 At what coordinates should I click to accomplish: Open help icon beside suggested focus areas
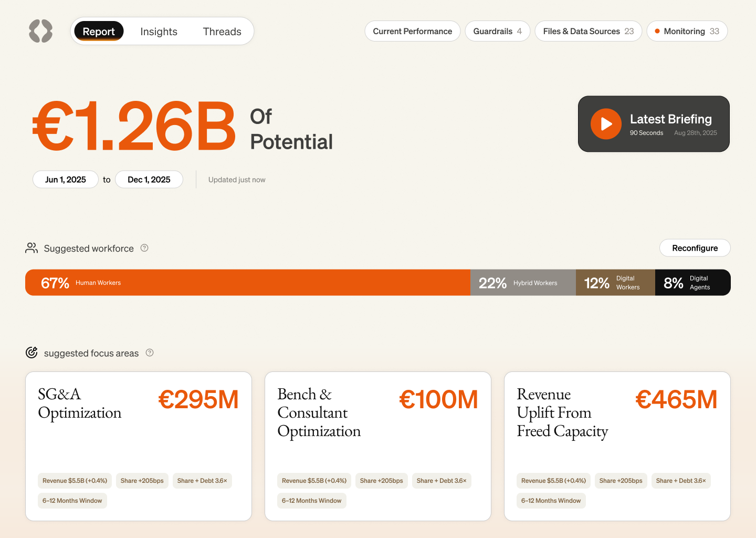tap(150, 353)
